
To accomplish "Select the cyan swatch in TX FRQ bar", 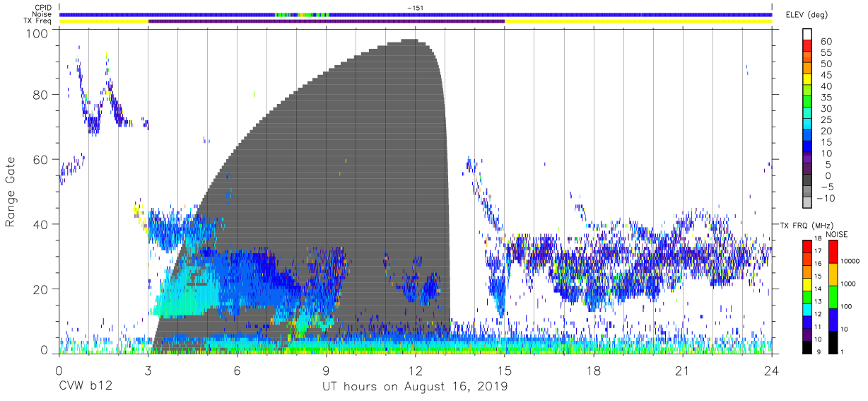I will [807, 308].
